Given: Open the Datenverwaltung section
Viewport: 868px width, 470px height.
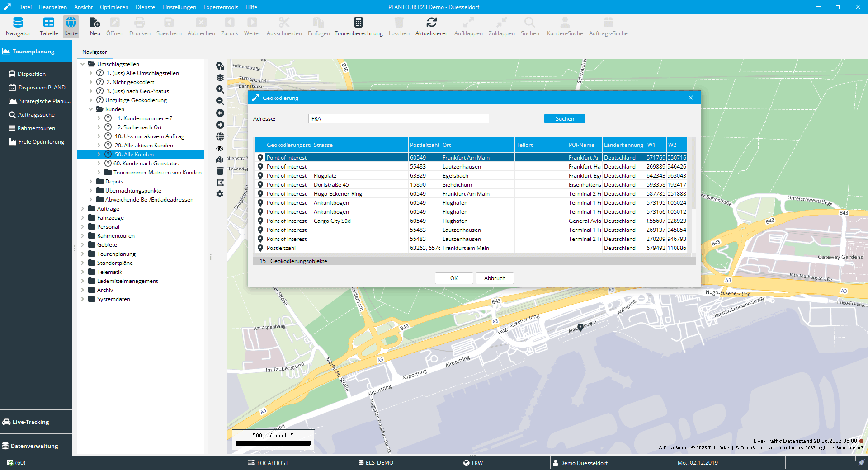Looking at the screenshot, I should [36, 446].
